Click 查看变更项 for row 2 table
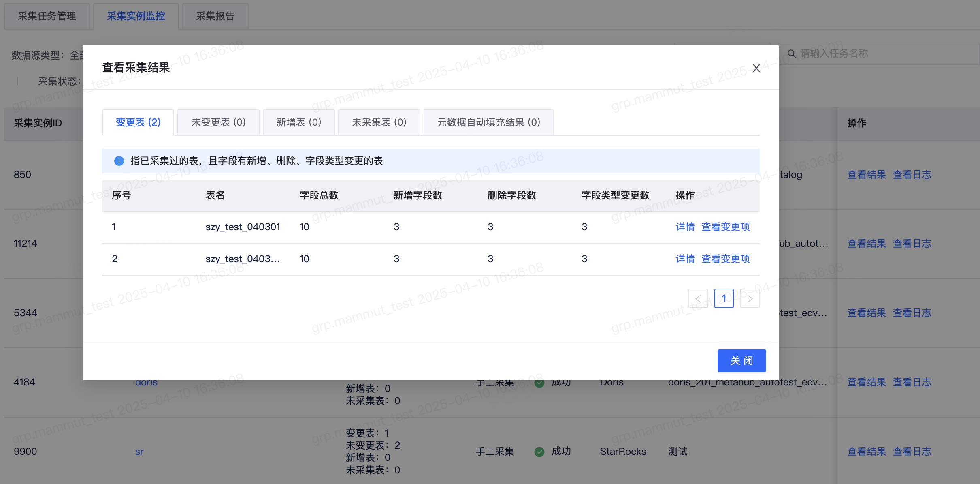980x484 pixels. point(726,259)
